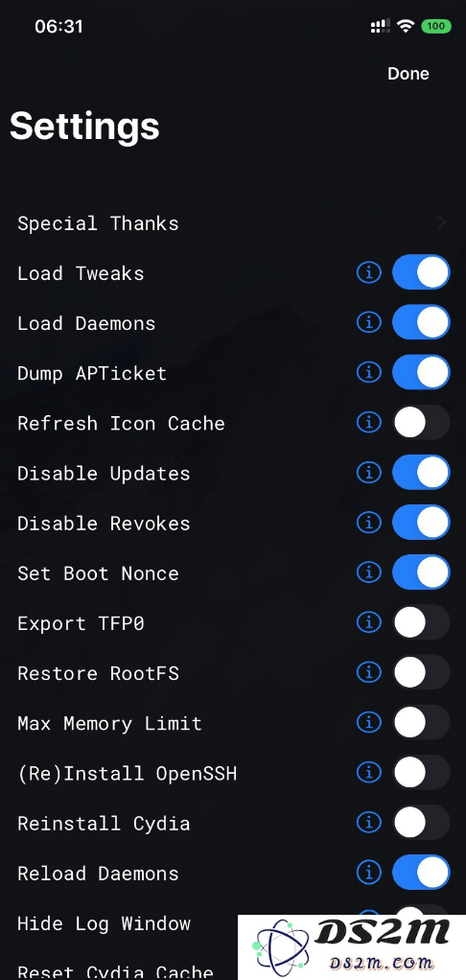Screen dimensions: 466x980
Task: Toggle off Disable Updates
Action: 421,473
